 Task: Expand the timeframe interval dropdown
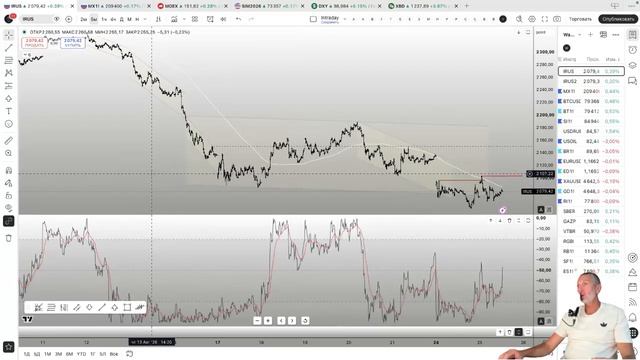(x=145, y=19)
